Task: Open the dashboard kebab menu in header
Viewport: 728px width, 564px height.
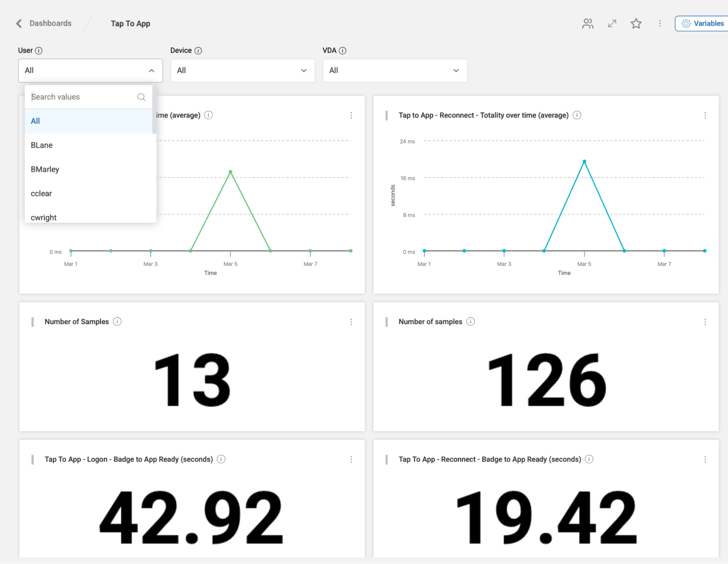Action: [660, 24]
